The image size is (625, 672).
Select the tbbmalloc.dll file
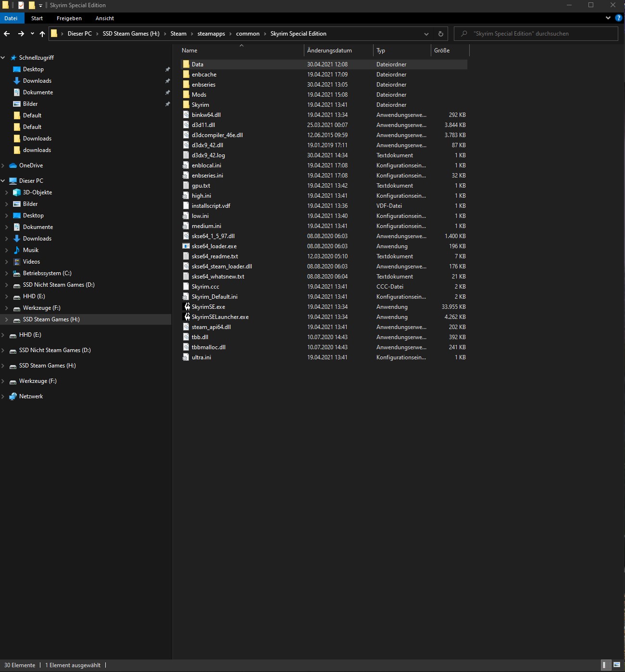(324, 347)
